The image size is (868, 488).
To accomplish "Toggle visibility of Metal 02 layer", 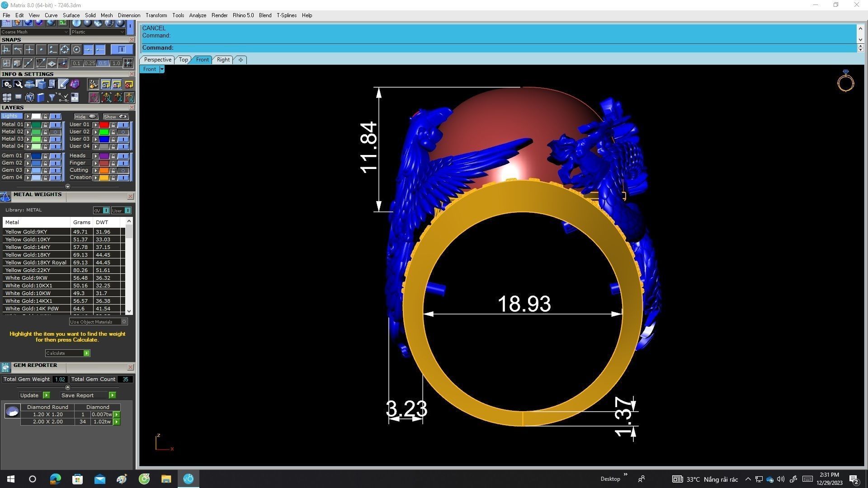I will pyautogui.click(x=56, y=132).
